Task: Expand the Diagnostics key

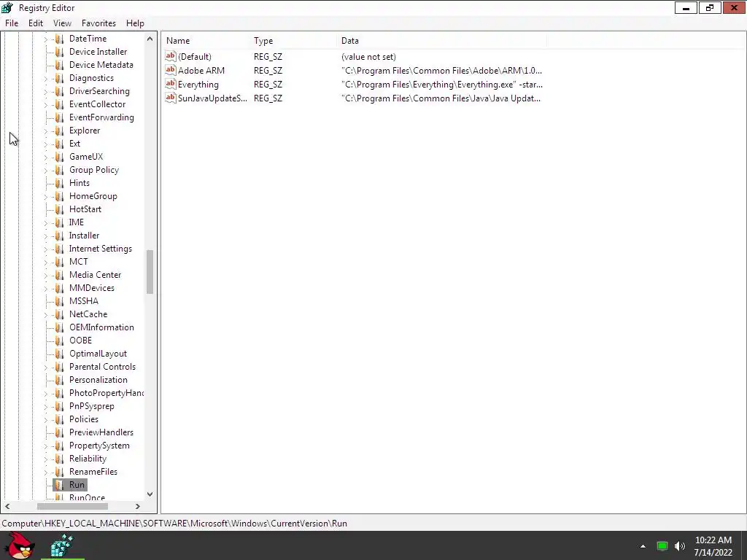Action: pyautogui.click(x=46, y=79)
